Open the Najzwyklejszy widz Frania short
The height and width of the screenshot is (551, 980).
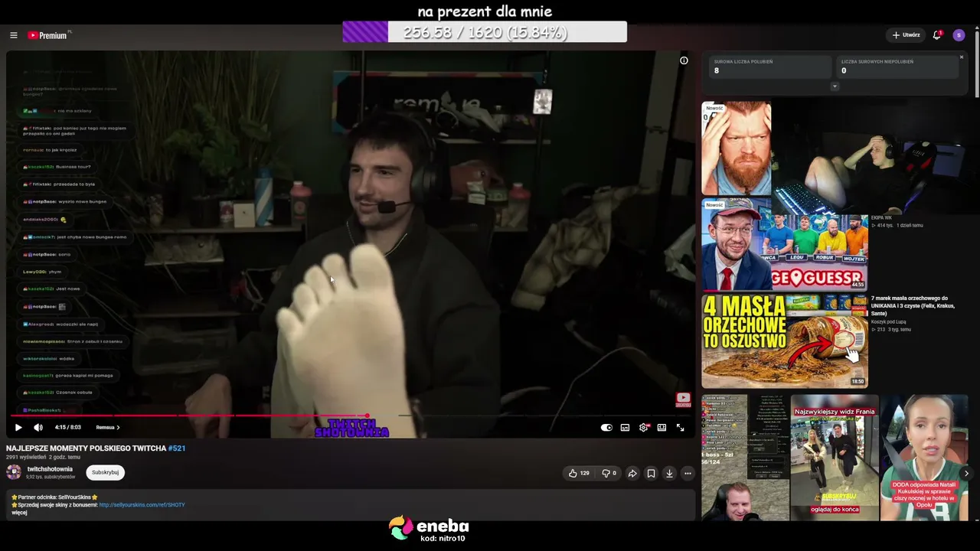tap(835, 458)
